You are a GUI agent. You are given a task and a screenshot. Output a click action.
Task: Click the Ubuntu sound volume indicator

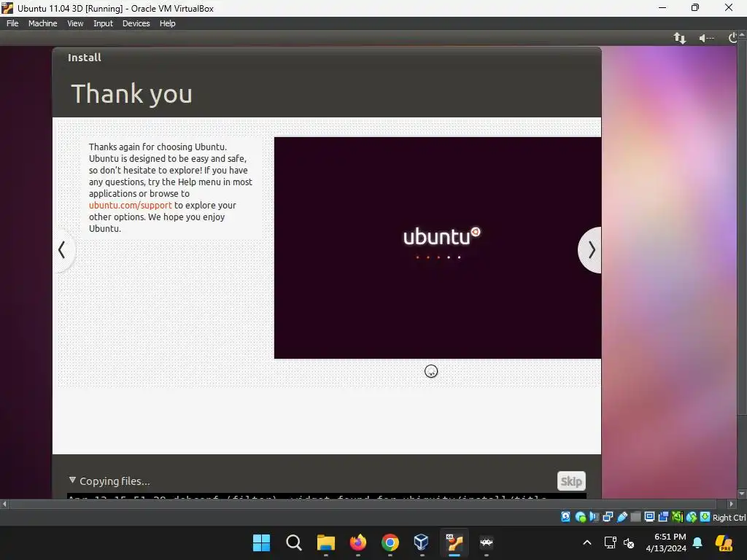pyautogui.click(x=706, y=38)
